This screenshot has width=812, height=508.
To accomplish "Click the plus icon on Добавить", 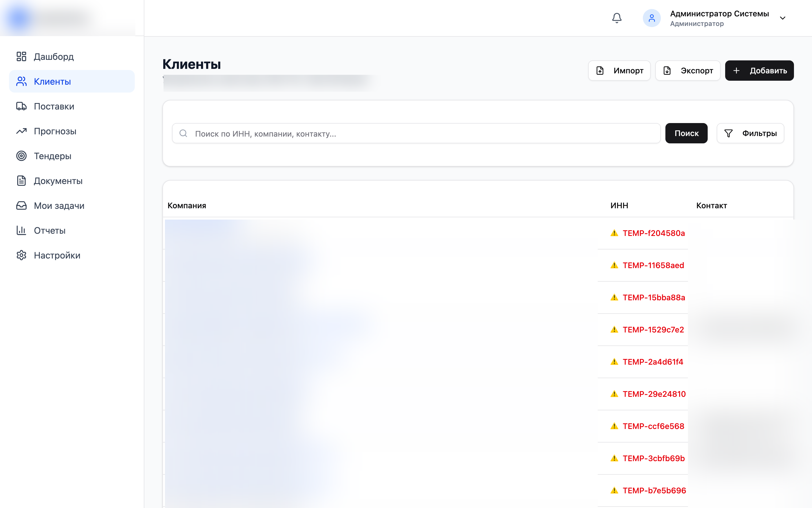I will (736, 71).
